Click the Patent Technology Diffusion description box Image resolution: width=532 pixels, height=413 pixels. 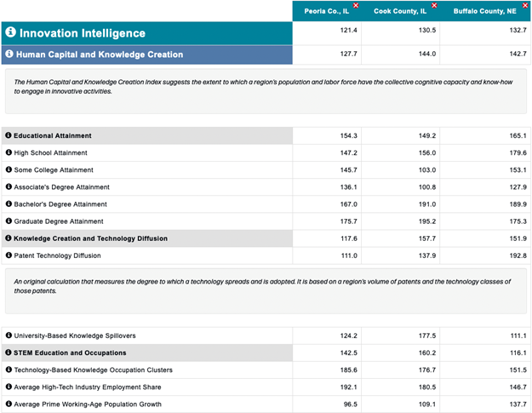(266, 291)
